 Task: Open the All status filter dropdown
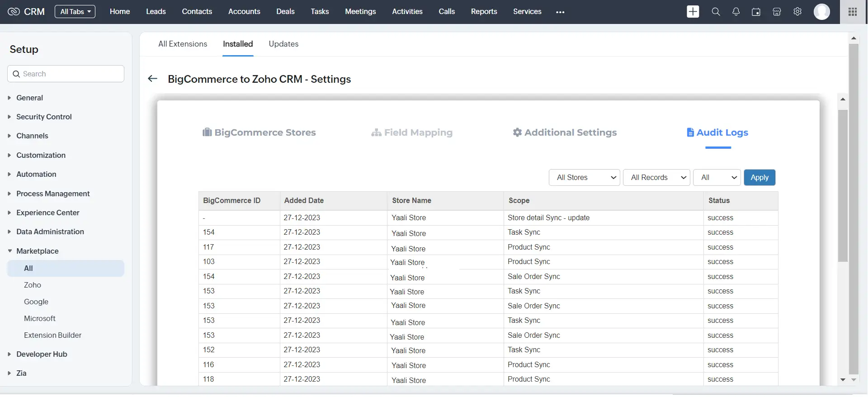[x=717, y=178]
